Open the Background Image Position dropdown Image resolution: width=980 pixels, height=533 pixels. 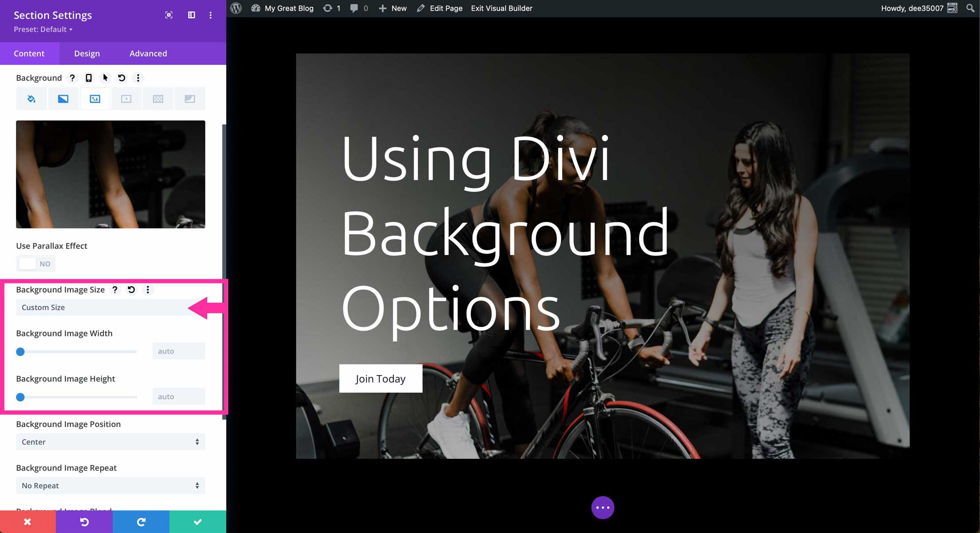coord(110,442)
